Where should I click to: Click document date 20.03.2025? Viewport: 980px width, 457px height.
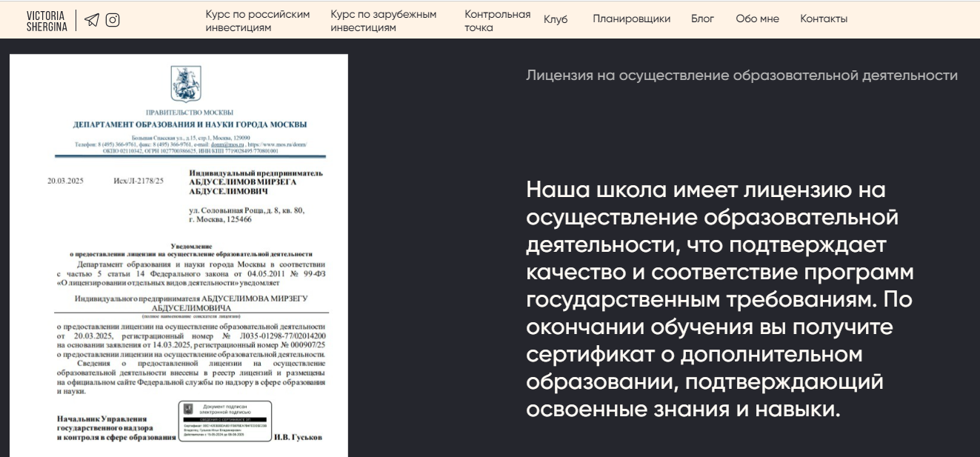[65, 180]
